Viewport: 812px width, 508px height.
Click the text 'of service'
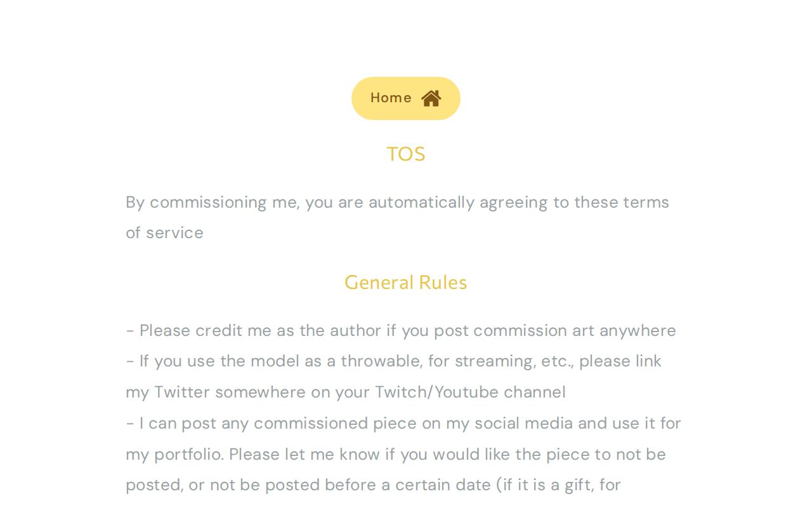[164, 233]
